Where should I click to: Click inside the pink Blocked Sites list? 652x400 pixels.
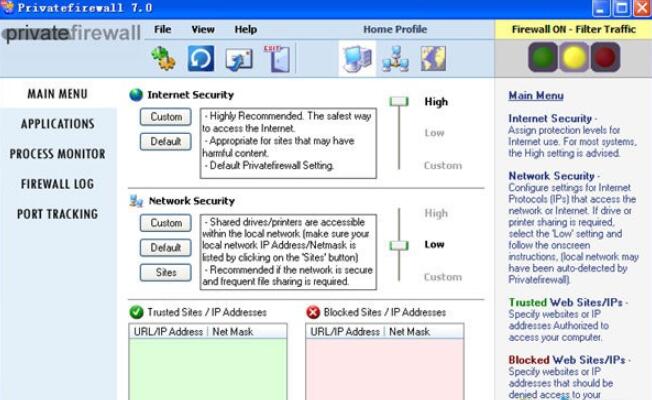(x=385, y=369)
